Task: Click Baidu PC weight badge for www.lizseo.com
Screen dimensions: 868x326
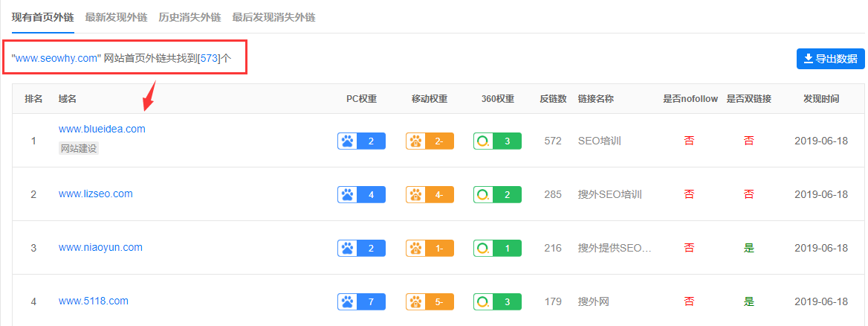Action: [x=361, y=194]
